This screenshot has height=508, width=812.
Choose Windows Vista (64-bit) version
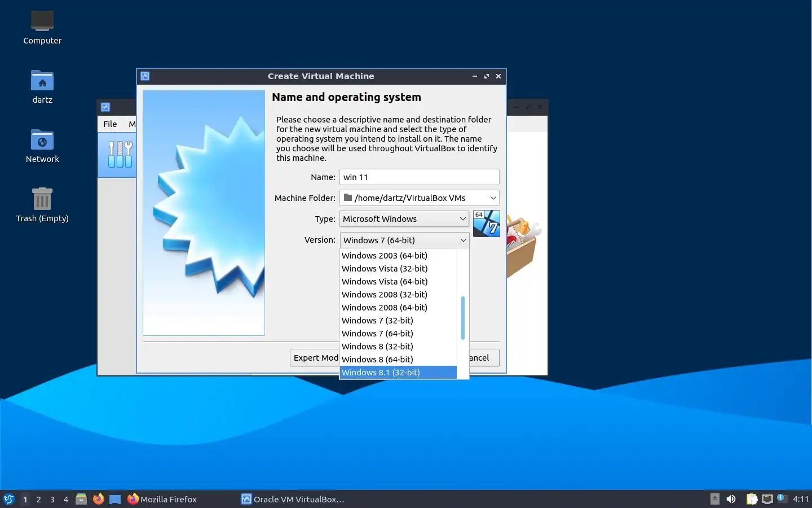tap(398, 282)
